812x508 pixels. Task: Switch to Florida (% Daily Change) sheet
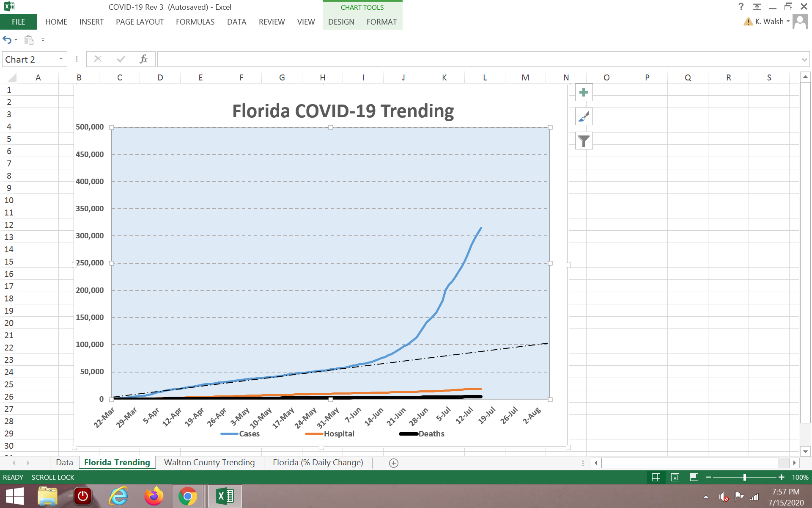[318, 462]
